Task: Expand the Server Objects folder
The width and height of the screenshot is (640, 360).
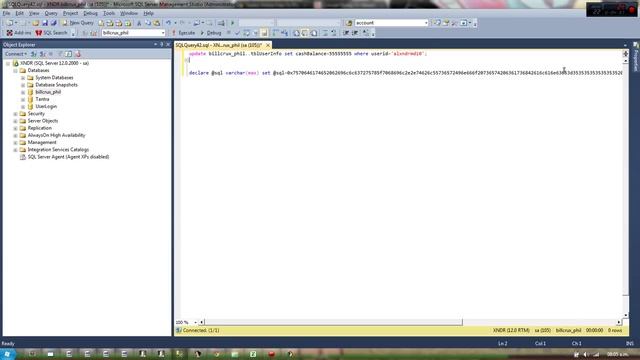Action: click(15, 121)
